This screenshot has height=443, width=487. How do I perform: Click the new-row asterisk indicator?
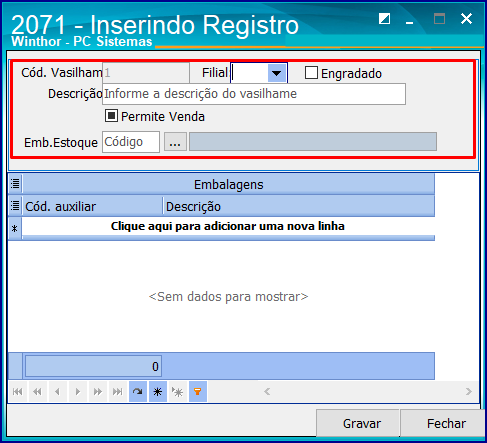click(x=15, y=229)
